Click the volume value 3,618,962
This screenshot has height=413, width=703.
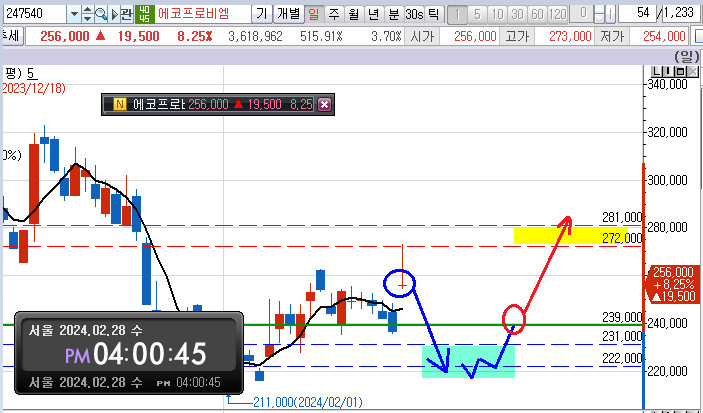click(x=255, y=36)
